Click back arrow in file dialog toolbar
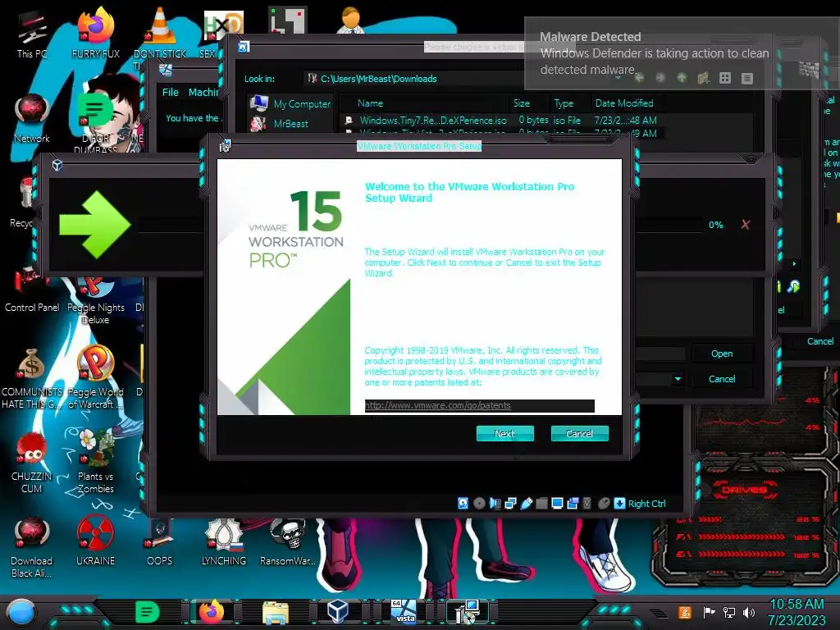 638,78
